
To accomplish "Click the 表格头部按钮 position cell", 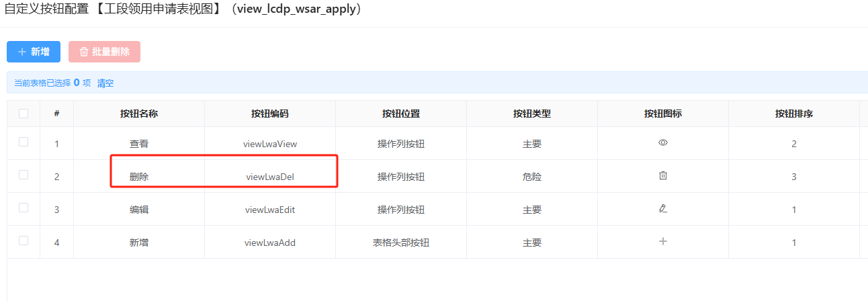I will click(x=401, y=243).
